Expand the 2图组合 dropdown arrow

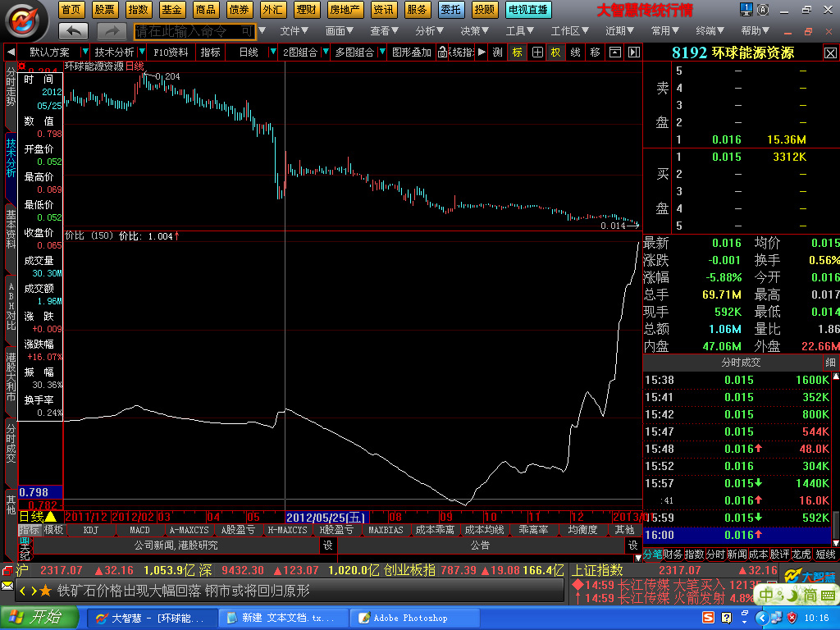(x=325, y=52)
